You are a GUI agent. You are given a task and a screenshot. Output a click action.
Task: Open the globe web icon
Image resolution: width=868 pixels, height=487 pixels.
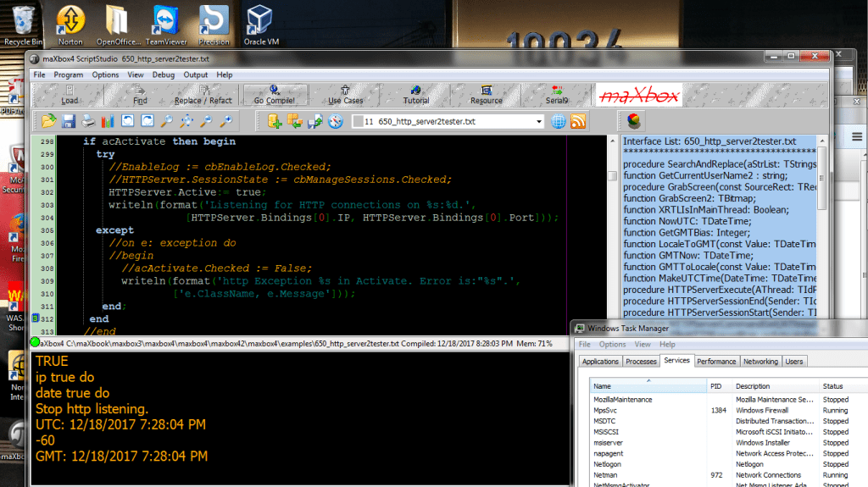coord(559,121)
